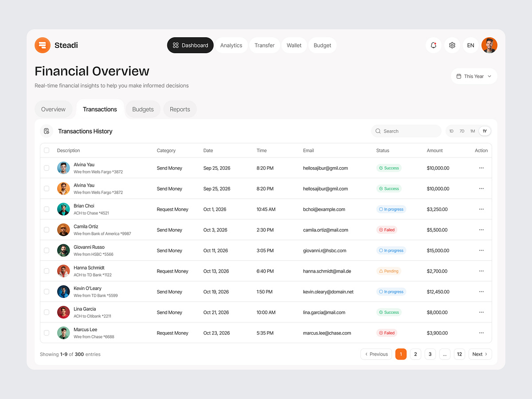Viewport: 532px width, 399px height.
Task: Go to the Next page
Action: 480,354
